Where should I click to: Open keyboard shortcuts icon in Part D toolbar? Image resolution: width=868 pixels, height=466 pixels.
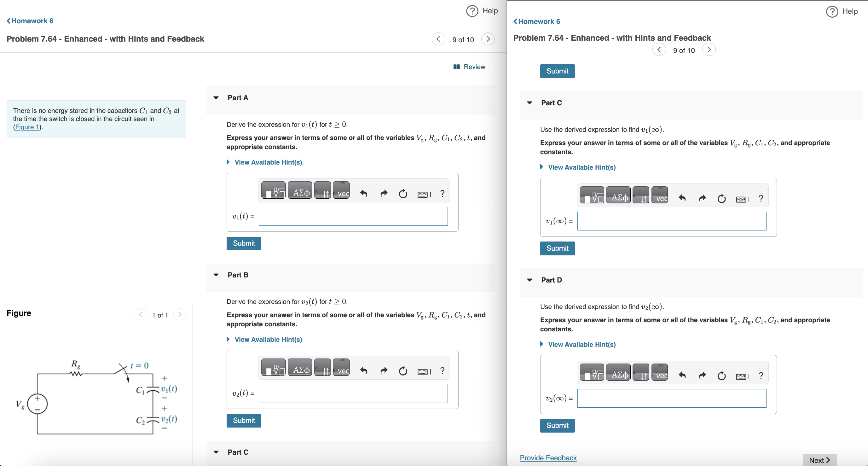click(742, 376)
